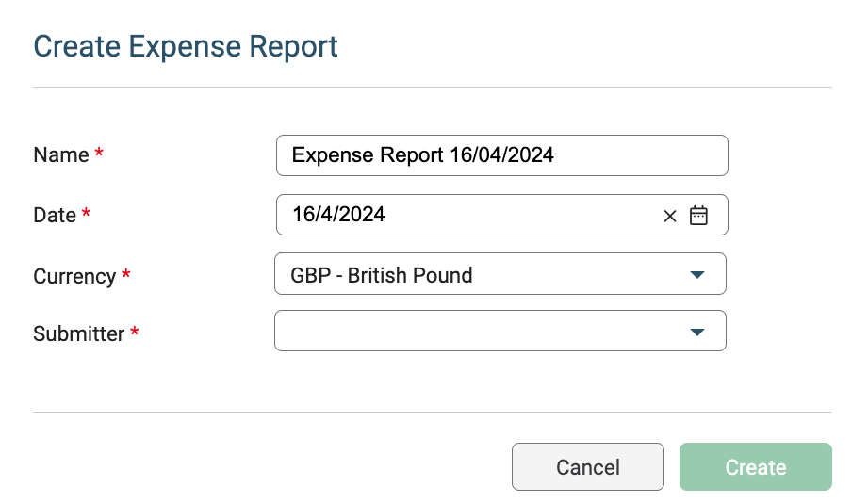Viewport: 868px width, 503px height.
Task: Focus the Name text field
Action: [501, 155]
